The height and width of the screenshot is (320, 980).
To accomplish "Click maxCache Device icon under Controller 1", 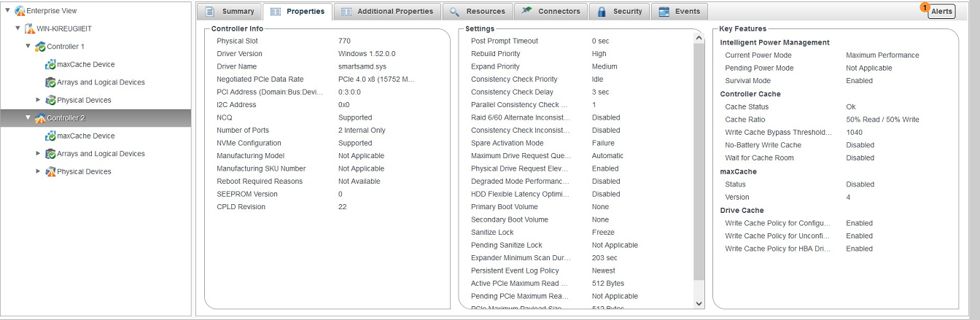I will tap(50, 65).
